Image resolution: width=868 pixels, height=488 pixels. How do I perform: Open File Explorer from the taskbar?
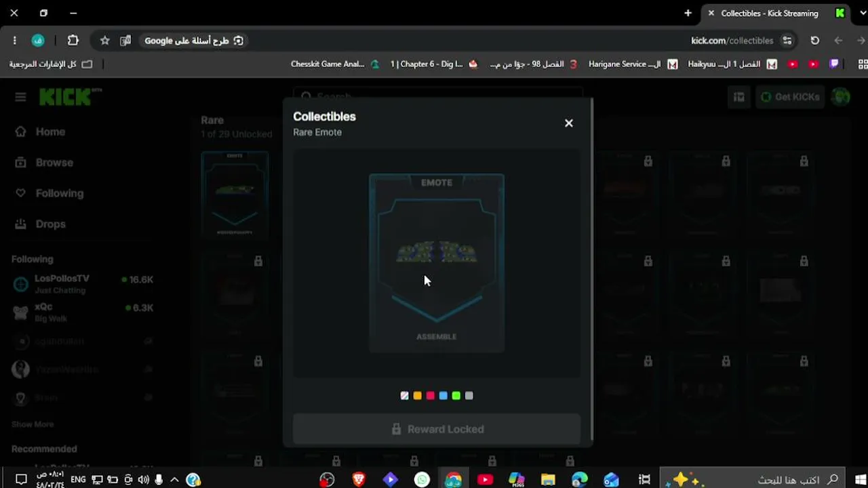point(548,480)
